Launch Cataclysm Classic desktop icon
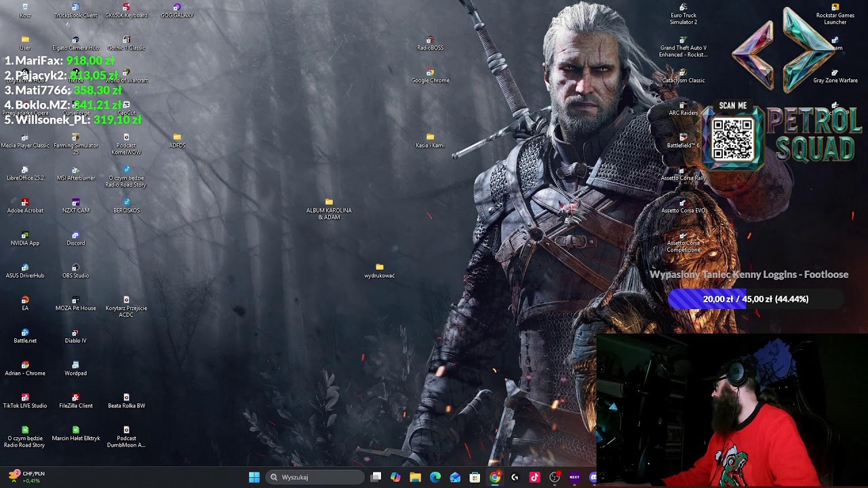The width and height of the screenshot is (868, 488). [x=683, y=76]
